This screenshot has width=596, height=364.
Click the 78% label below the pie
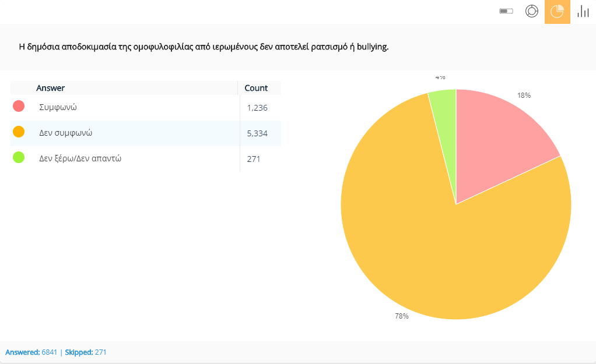pos(402,316)
